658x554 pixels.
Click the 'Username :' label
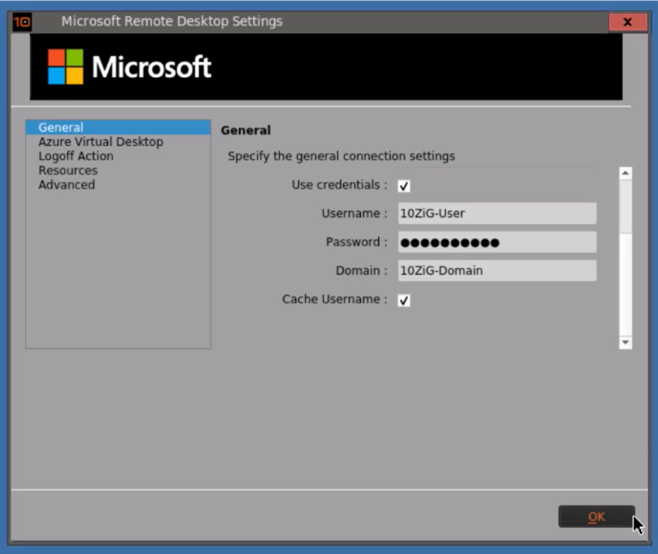(x=355, y=214)
